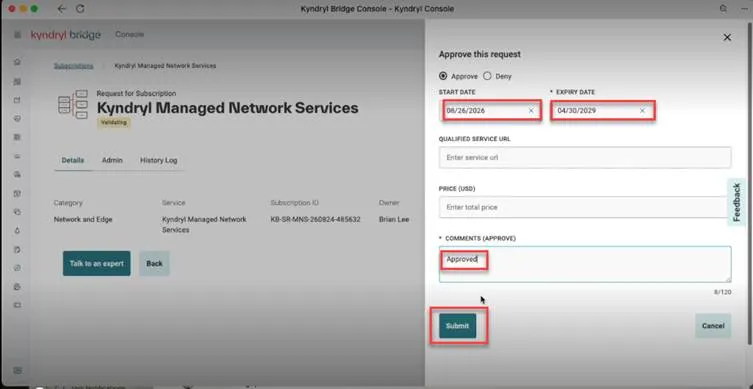Click inside the Comments (Approve) textarea

click(x=585, y=265)
